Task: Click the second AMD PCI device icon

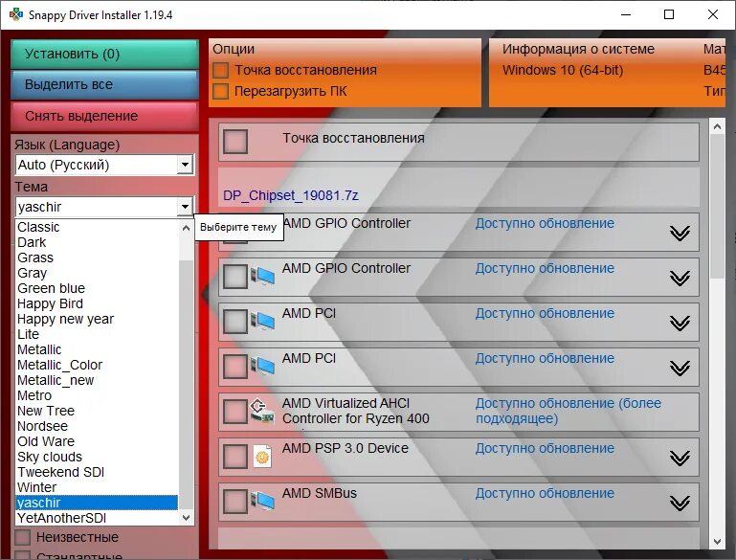Action: click(x=262, y=366)
